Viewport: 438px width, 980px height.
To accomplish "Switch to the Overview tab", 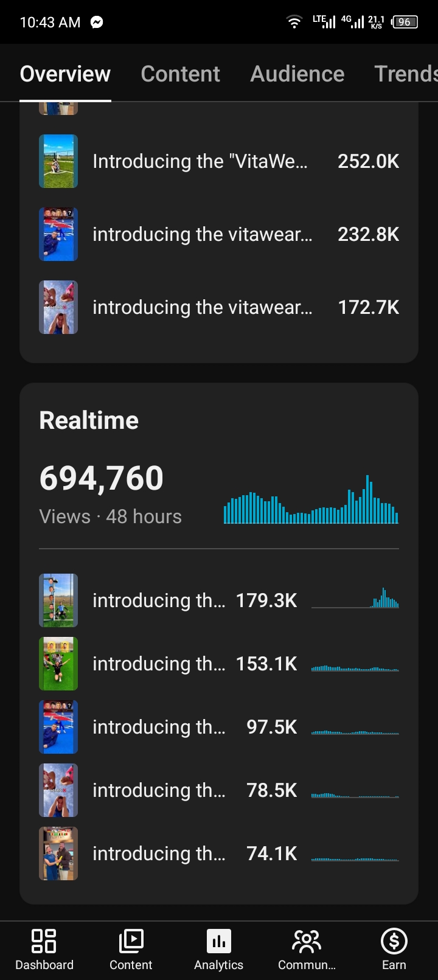I will click(65, 74).
